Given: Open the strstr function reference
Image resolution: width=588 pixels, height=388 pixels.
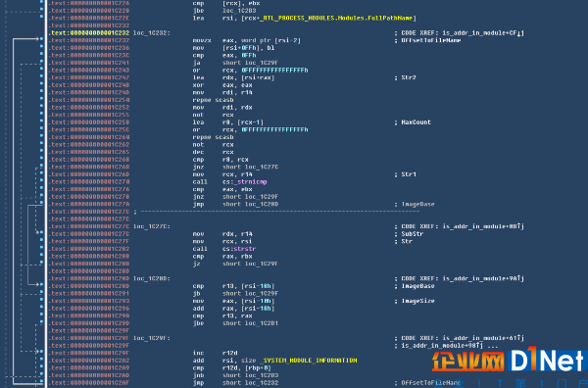Looking at the screenshot, I should click(244, 249).
